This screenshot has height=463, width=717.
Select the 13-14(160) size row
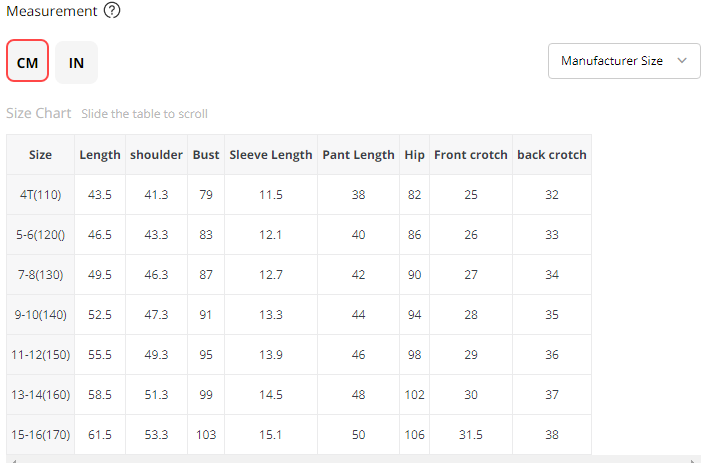click(41, 395)
